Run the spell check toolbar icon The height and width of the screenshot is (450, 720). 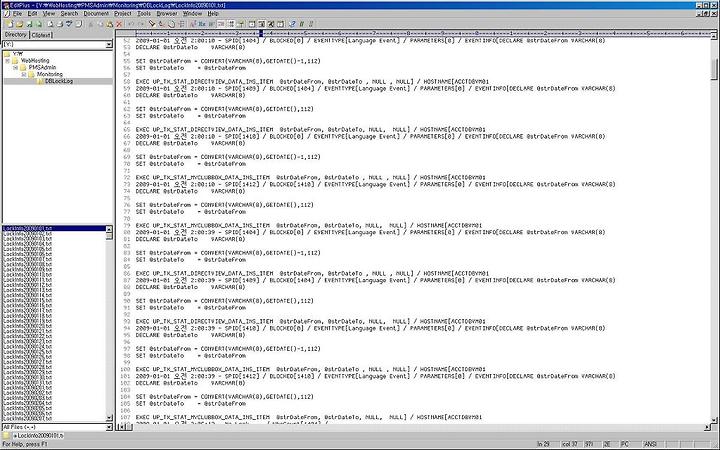click(x=69, y=24)
